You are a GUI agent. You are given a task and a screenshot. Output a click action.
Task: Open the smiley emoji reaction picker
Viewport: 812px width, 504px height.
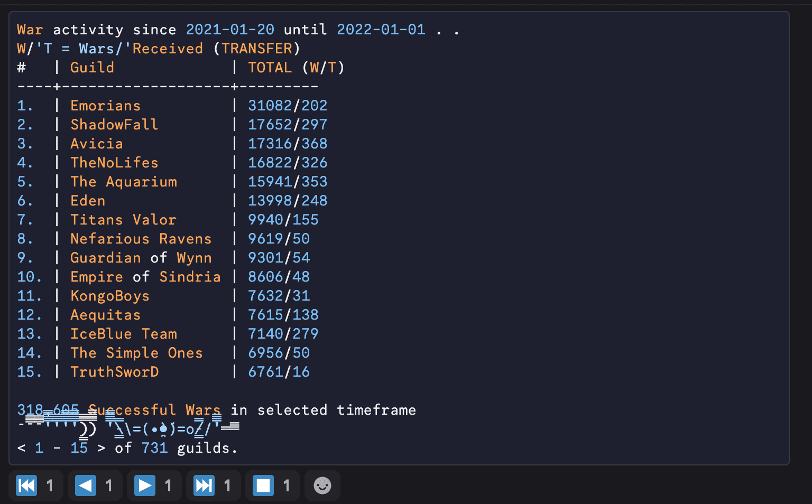coord(322,485)
